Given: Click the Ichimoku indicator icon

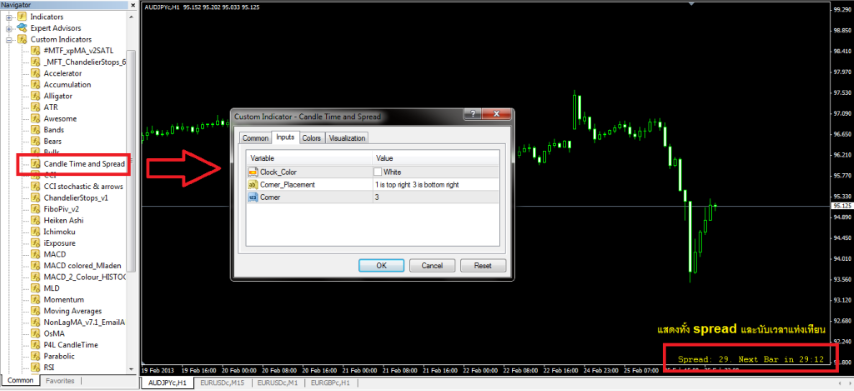Looking at the screenshot, I should coord(36,232).
